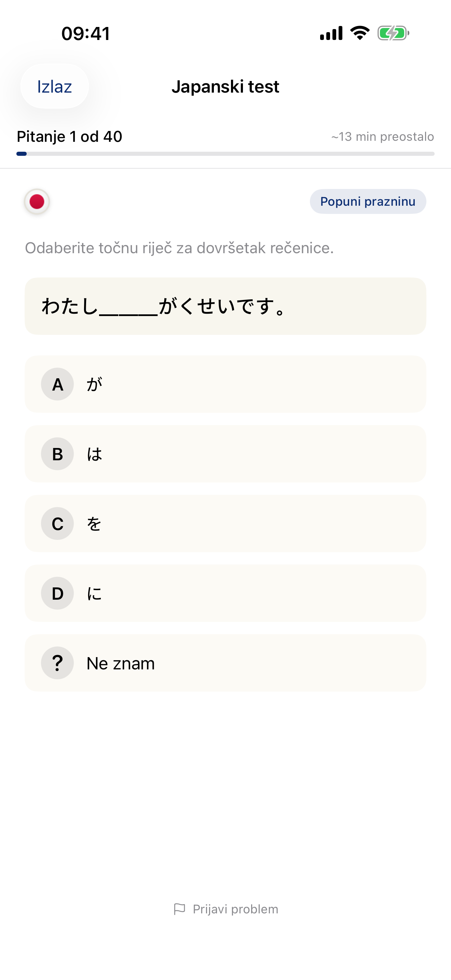This screenshot has height=980, width=451.
Task: Click the Japanski test title
Action: [225, 86]
